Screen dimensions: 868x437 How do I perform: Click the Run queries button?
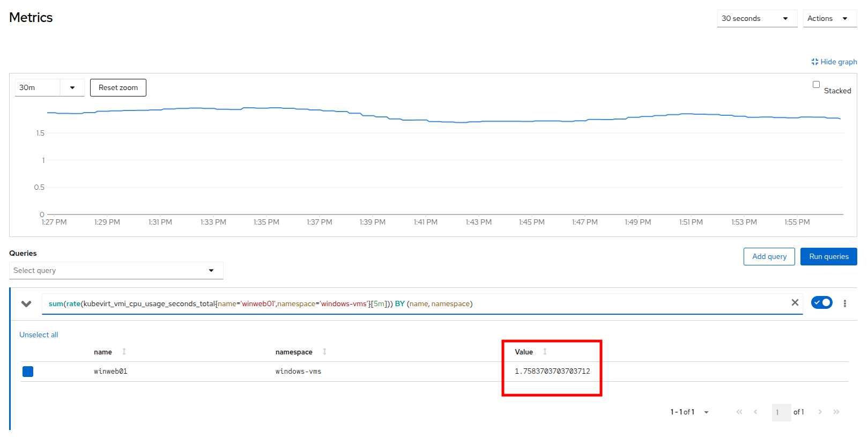tap(828, 257)
